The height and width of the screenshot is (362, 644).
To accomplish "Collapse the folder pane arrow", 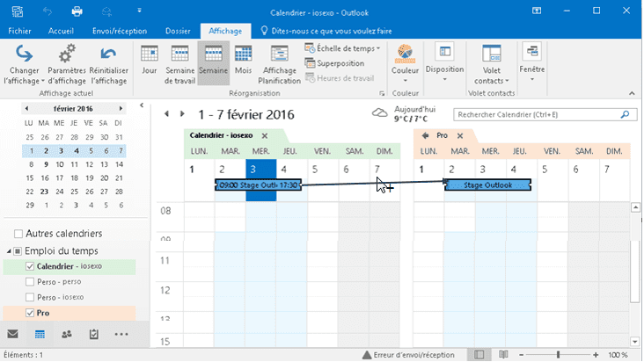I will point(142,105).
